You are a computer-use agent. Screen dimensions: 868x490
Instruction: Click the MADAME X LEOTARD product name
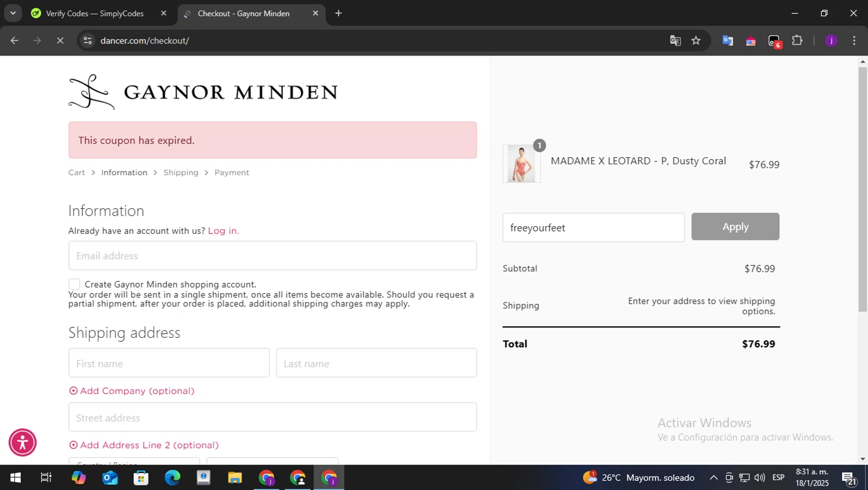pos(638,161)
